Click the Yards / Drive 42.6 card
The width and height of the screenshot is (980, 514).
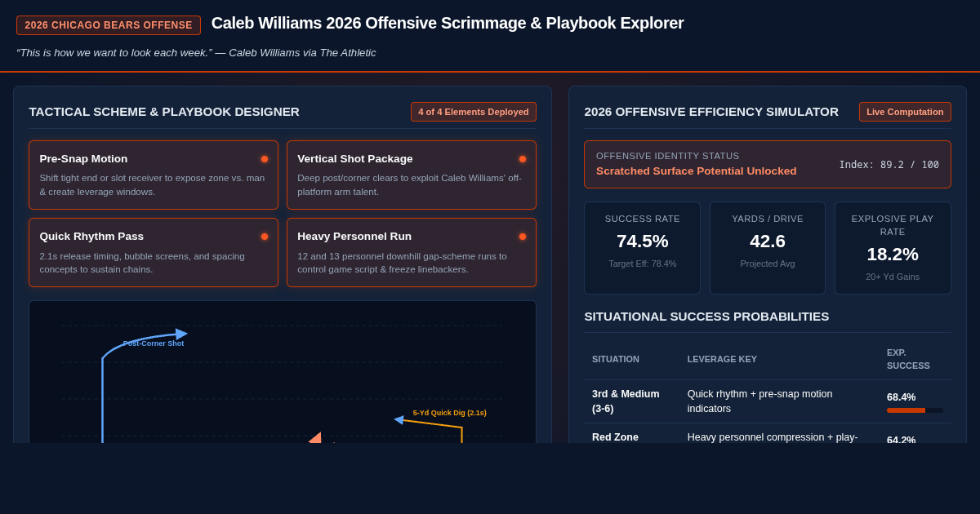(x=768, y=248)
